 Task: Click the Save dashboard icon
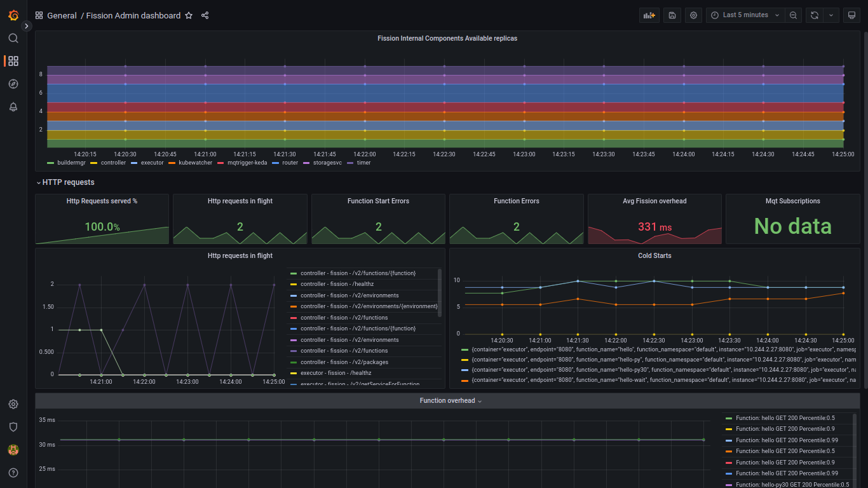coord(672,15)
